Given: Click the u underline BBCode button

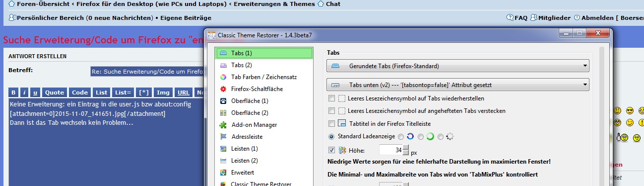Looking at the screenshot, I should [x=36, y=93].
